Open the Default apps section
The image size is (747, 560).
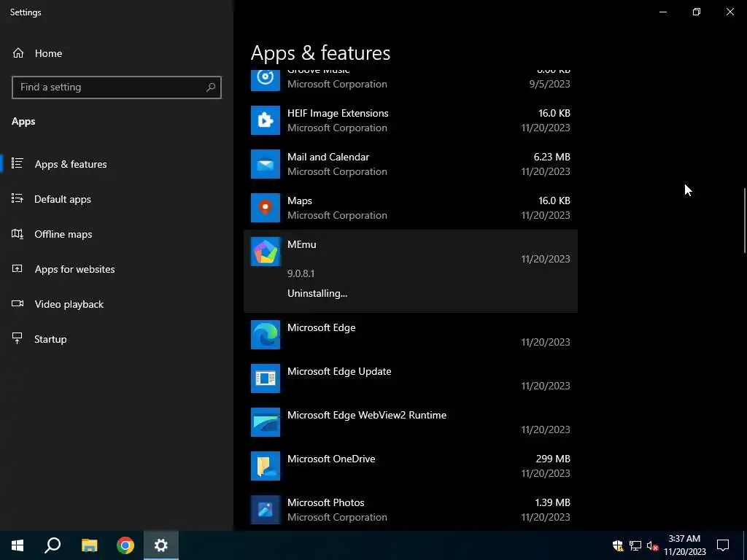pyautogui.click(x=117, y=199)
